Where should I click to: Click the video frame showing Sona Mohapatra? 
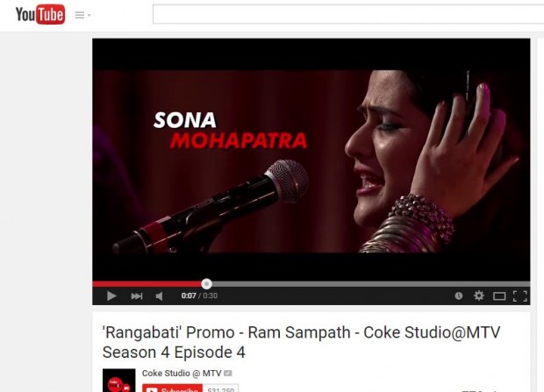(311, 161)
